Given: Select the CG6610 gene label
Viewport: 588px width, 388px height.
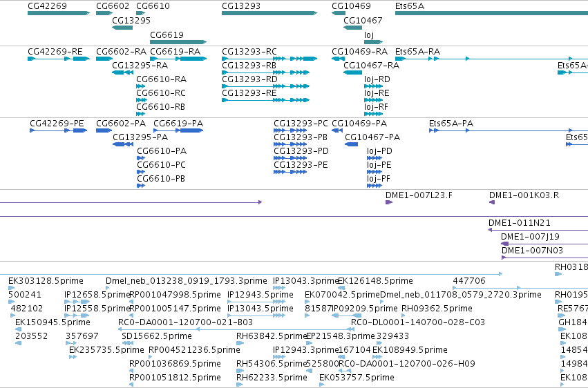Looking at the screenshot, I should pos(153,6).
